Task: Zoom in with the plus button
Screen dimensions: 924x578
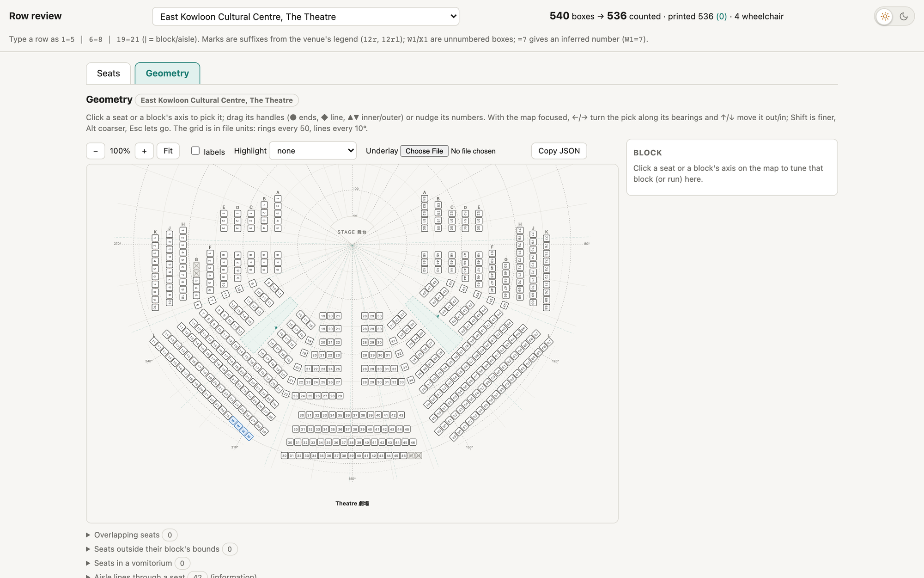Action: [144, 151]
